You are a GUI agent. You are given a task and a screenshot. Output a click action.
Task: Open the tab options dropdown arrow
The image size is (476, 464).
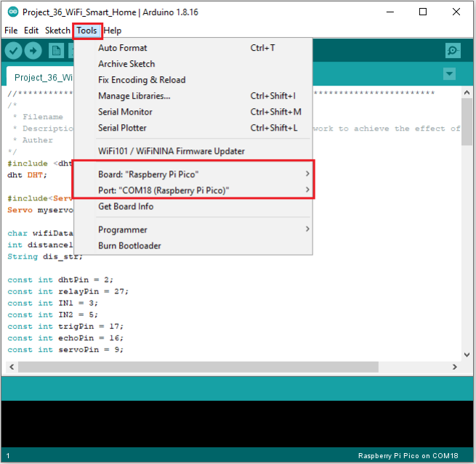449,73
